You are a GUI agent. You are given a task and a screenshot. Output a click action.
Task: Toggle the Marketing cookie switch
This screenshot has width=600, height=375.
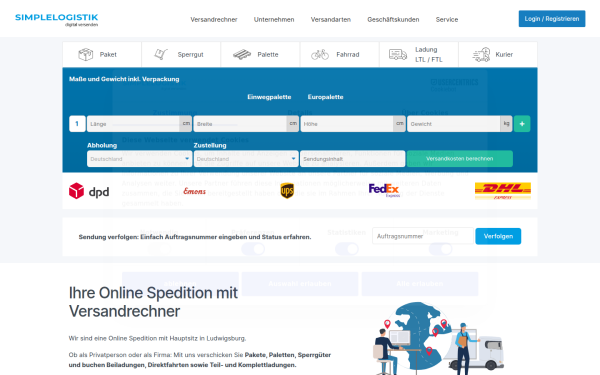click(440, 249)
